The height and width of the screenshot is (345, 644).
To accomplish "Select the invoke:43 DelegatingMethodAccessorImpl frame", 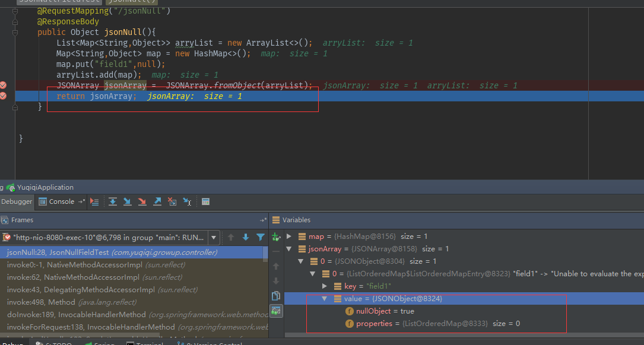I will pos(131,290).
